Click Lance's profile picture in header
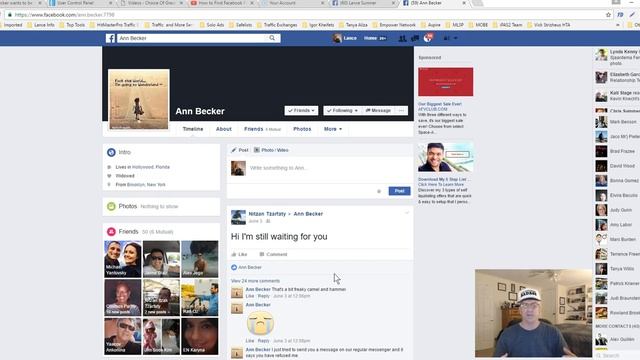This screenshot has width=640, height=360. point(337,38)
